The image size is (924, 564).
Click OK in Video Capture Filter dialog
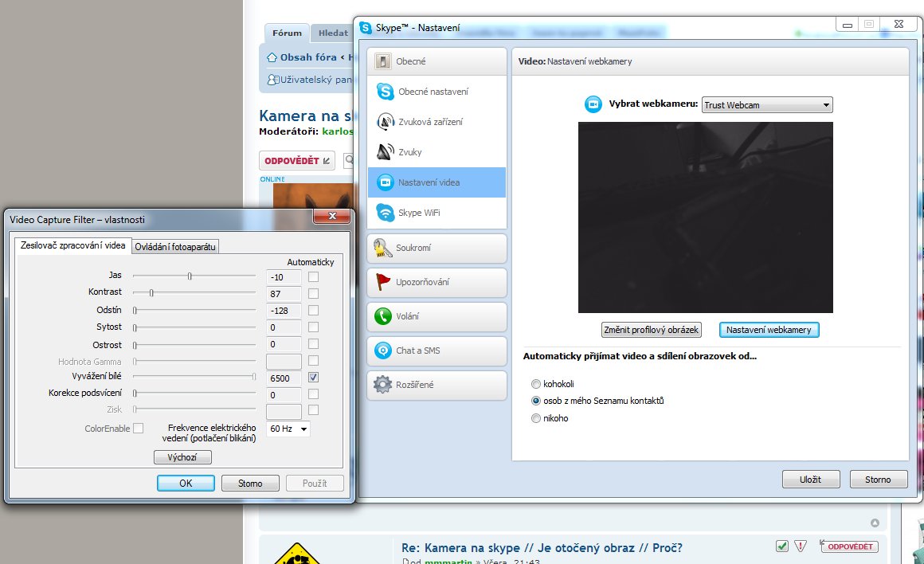(x=186, y=484)
